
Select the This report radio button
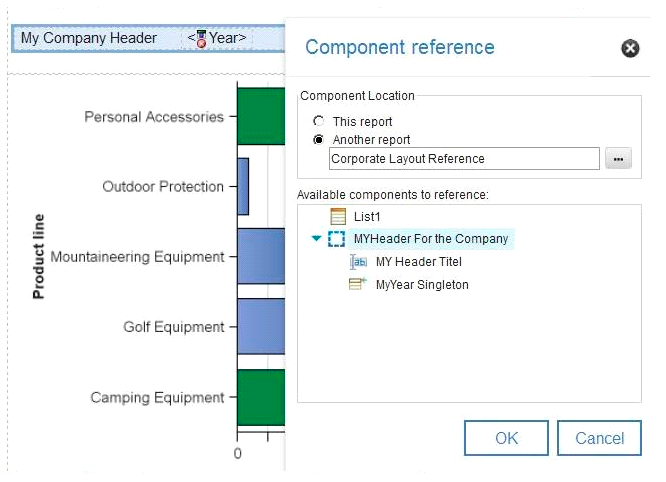(319, 122)
